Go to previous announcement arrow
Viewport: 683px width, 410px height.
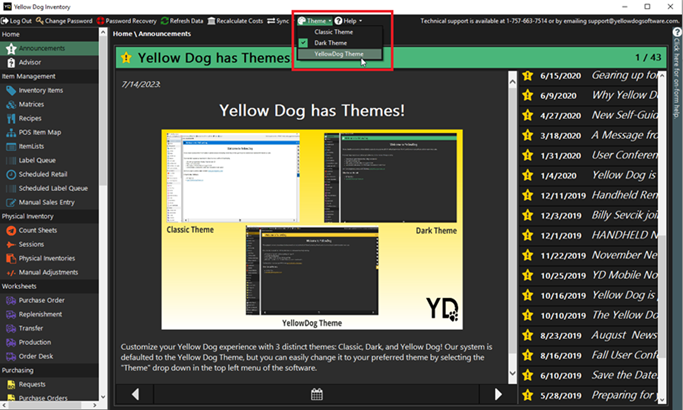coord(135,394)
